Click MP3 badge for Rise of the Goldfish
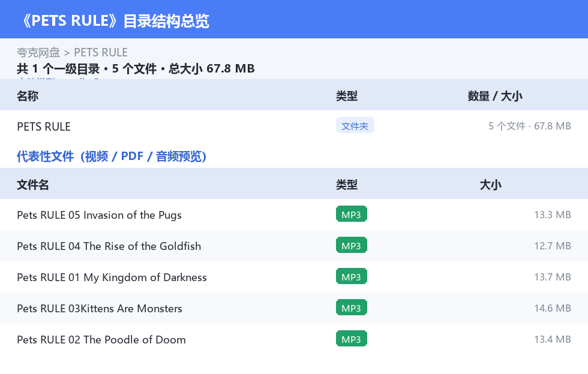This screenshot has height=374, width=588. [x=352, y=246]
